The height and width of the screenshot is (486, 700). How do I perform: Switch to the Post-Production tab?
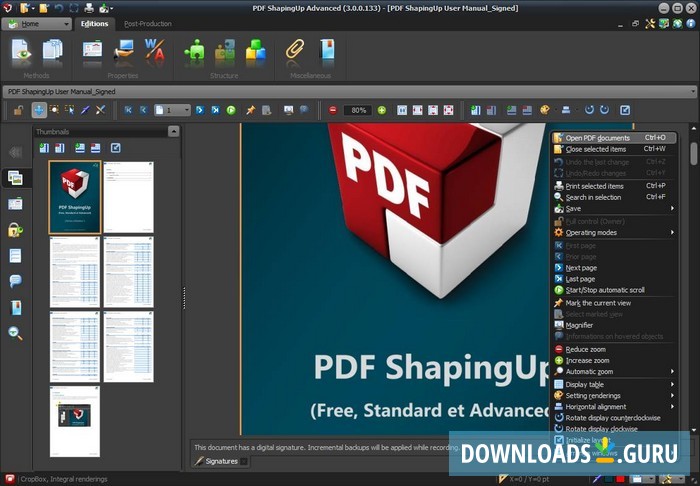(x=146, y=23)
